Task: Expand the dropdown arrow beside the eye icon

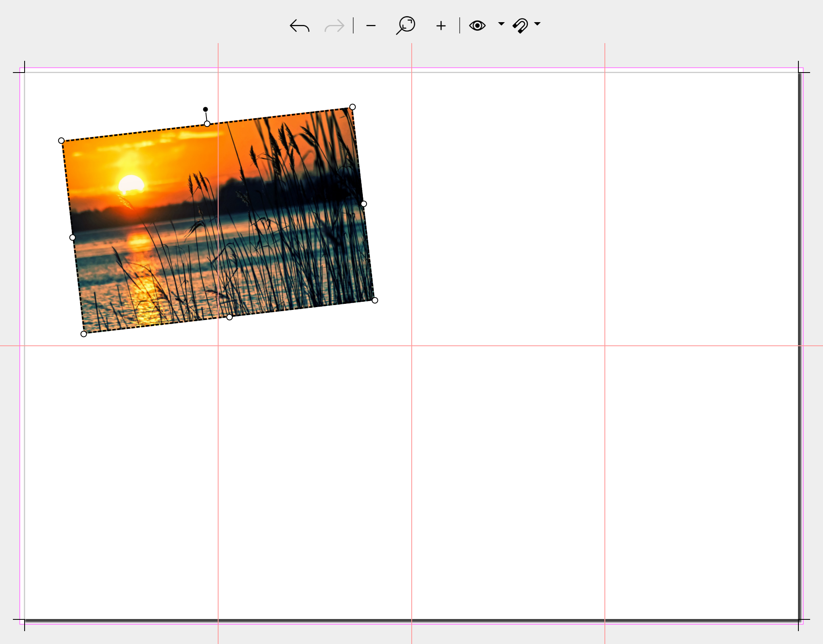Action: tap(501, 24)
